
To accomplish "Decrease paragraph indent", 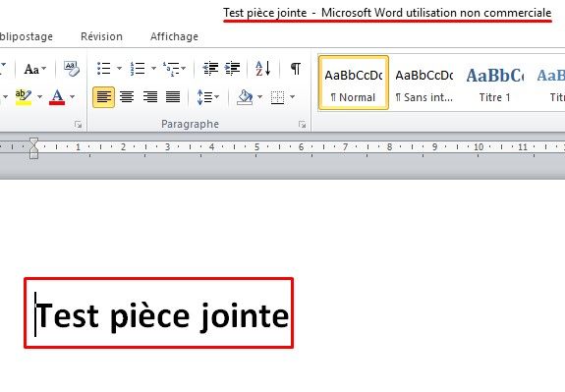I will click(x=210, y=68).
